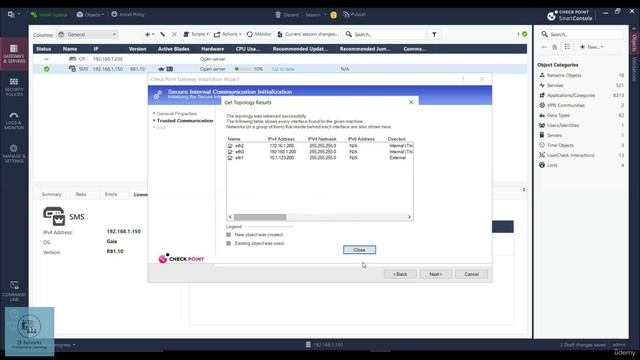
Task: Sort by the Active Blades column header
Action: click(x=173, y=49)
